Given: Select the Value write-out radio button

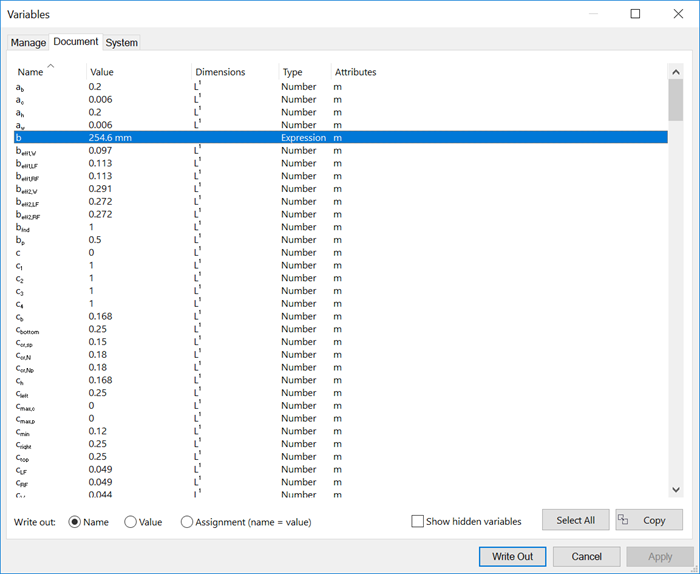Looking at the screenshot, I should click(x=130, y=522).
